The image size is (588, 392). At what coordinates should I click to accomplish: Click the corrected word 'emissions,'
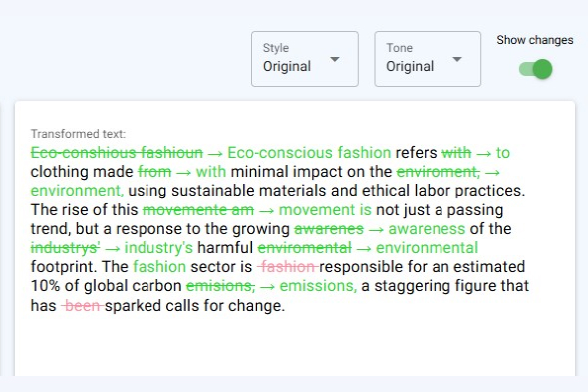(x=318, y=286)
